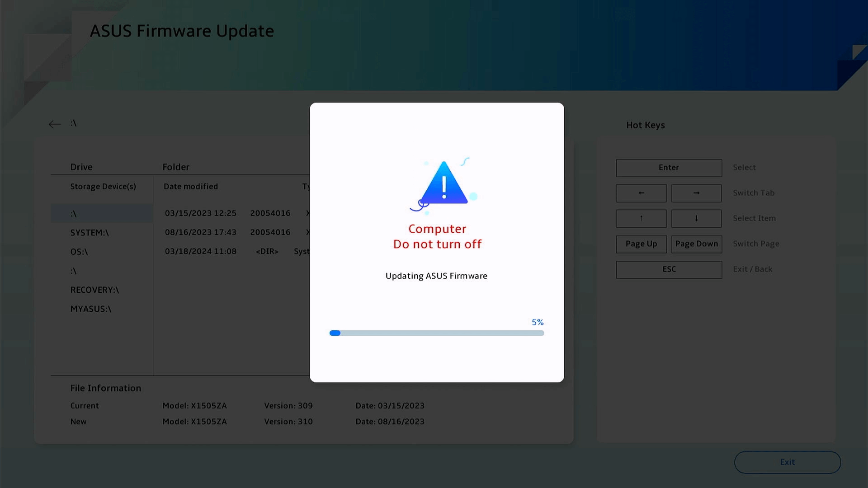This screenshot has width=868, height=488.
Task: Click the firmware update progress bar
Action: (436, 333)
